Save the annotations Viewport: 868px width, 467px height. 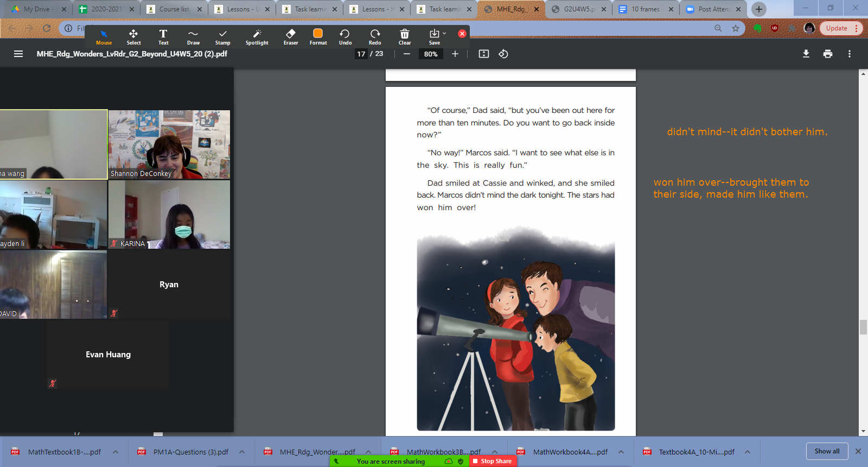435,37
